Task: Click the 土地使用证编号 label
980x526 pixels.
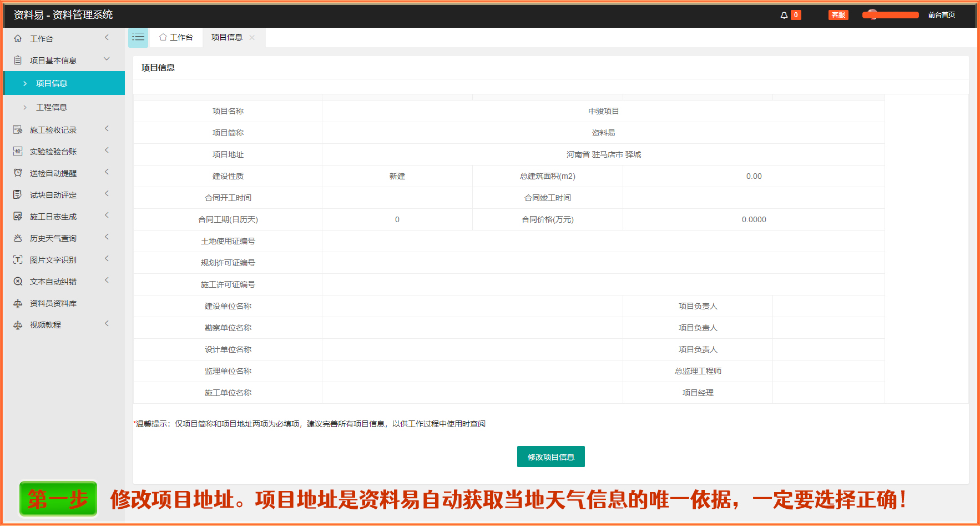Action: point(228,241)
